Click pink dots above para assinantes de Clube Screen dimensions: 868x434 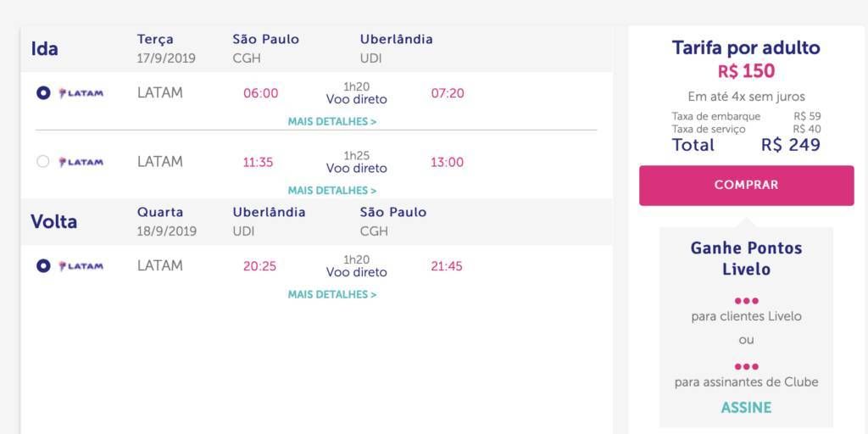click(746, 366)
